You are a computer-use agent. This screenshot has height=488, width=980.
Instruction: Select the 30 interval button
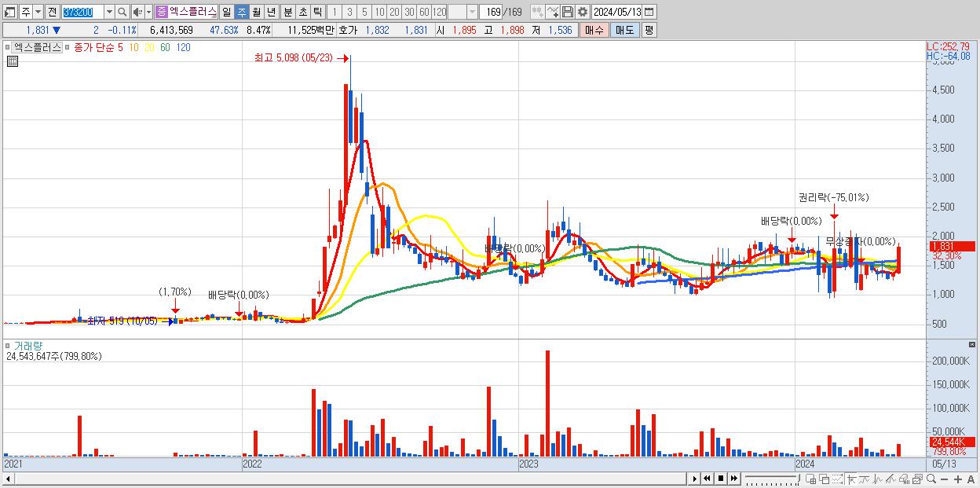coord(409,12)
